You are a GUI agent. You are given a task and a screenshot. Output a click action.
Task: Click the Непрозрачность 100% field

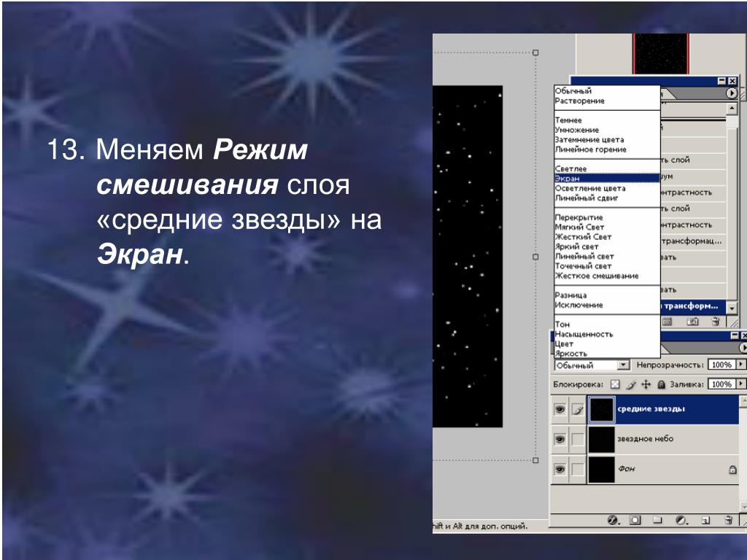tap(721, 365)
